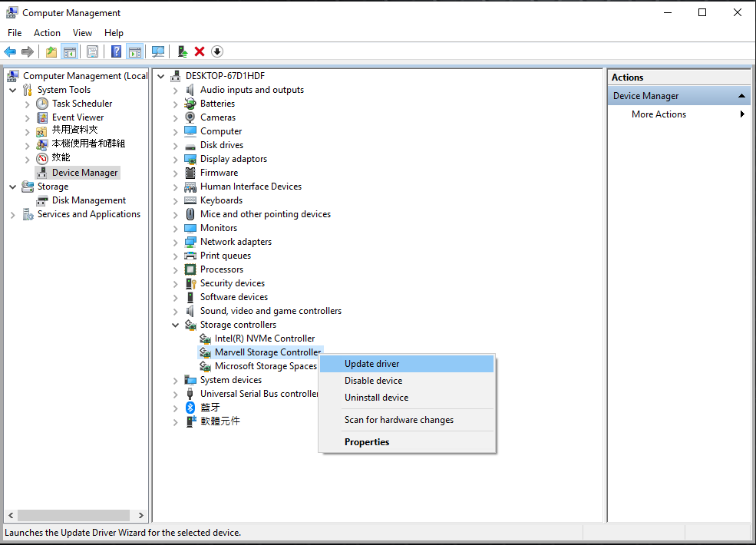The height and width of the screenshot is (545, 756).
Task: Collapse System Tools in left tree
Action: [x=12, y=90]
